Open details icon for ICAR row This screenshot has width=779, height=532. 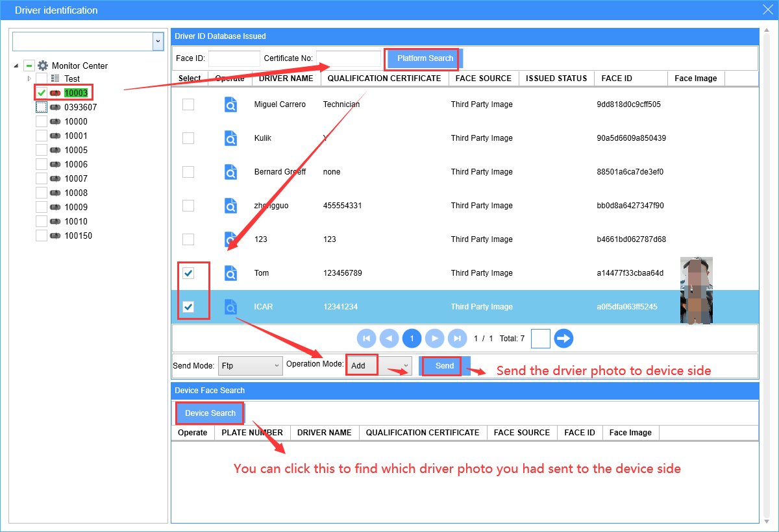click(230, 307)
